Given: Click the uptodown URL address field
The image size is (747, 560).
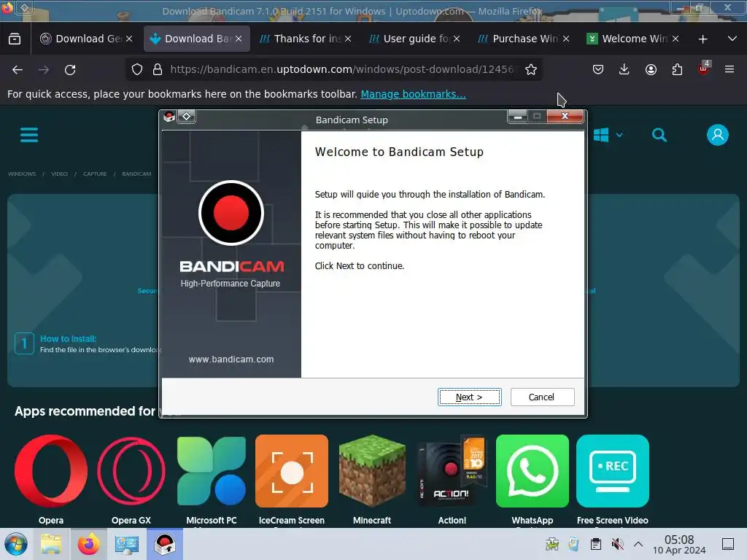Looking at the screenshot, I should click(342, 69).
